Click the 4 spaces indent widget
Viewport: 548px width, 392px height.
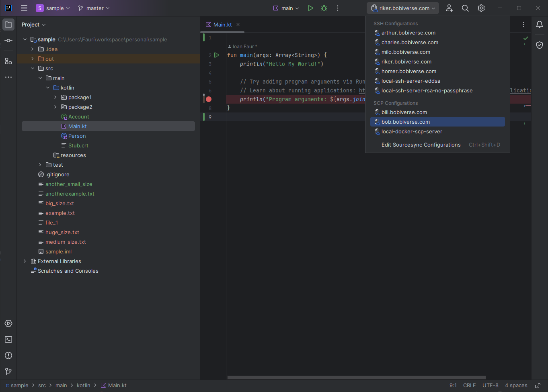516,385
